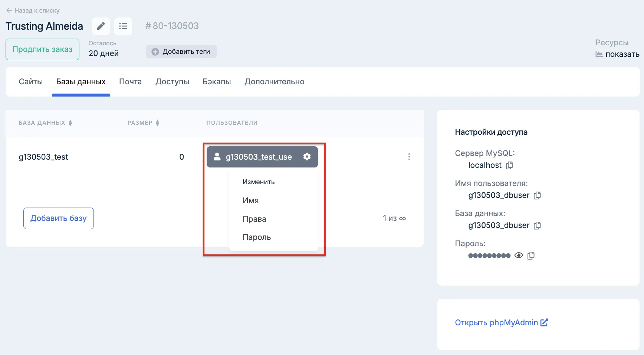Click the ПОЛЬЗОВАТЕЛИ column header

click(232, 123)
